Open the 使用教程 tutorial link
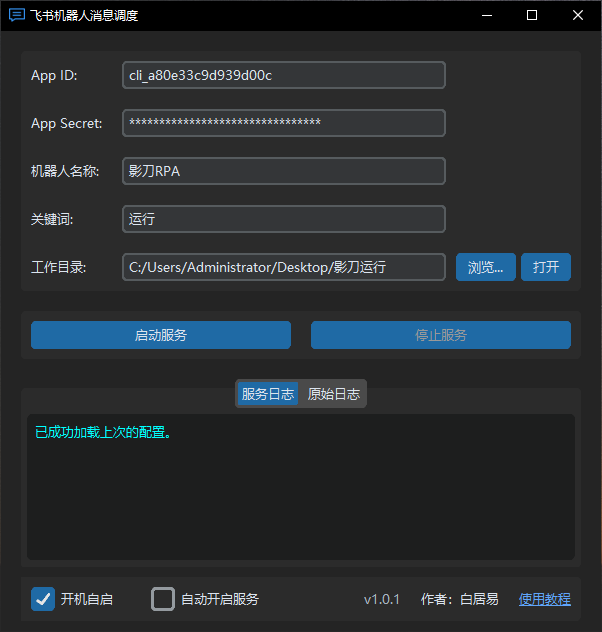The width and height of the screenshot is (602, 632). click(544, 599)
